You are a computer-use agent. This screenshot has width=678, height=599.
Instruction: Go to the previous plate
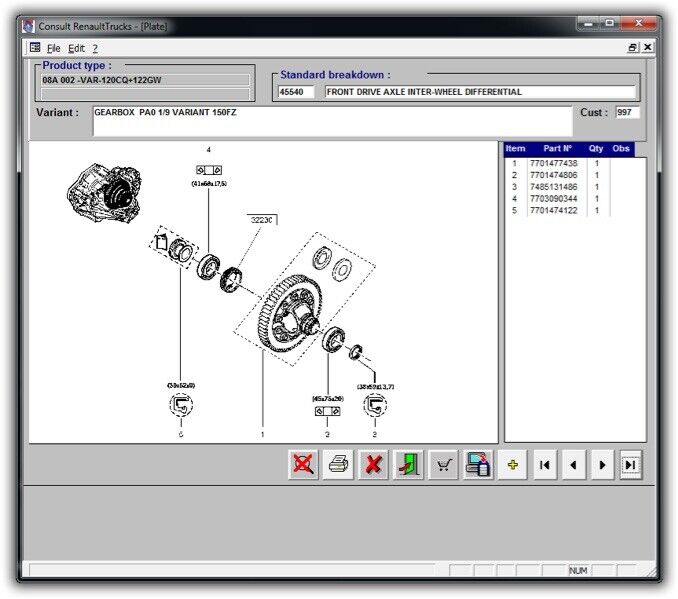[x=573, y=465]
